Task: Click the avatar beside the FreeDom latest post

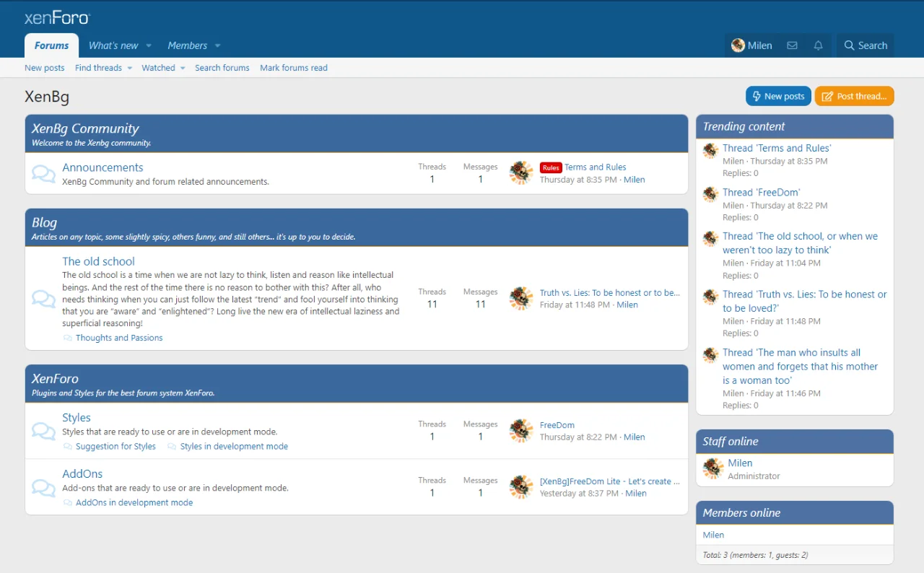Action: point(521,431)
